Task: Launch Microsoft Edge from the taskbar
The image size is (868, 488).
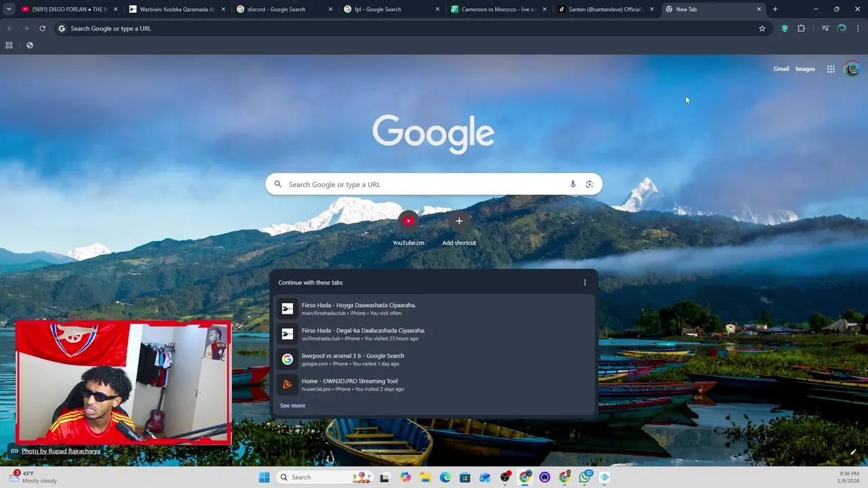Action: pos(445,477)
